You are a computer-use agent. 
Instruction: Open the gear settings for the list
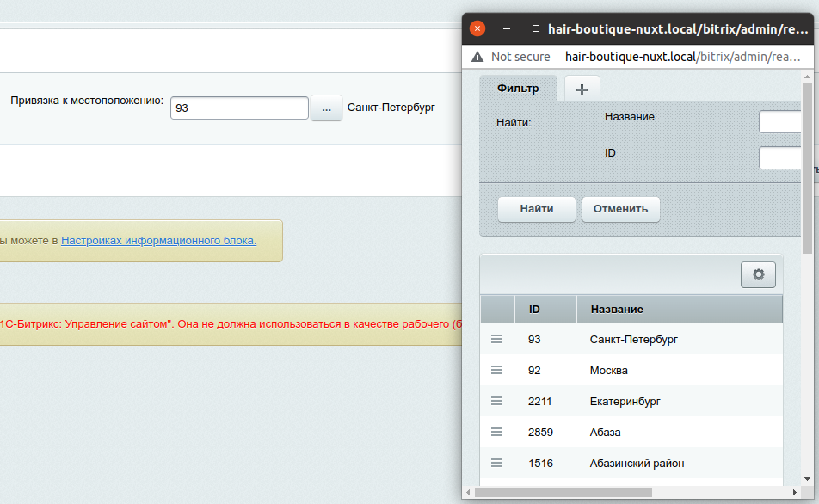coord(758,274)
